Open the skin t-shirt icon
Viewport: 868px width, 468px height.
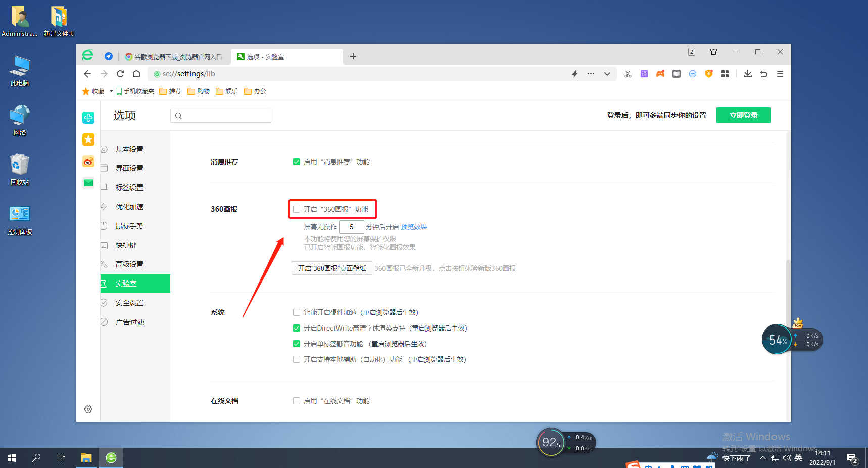(x=713, y=52)
